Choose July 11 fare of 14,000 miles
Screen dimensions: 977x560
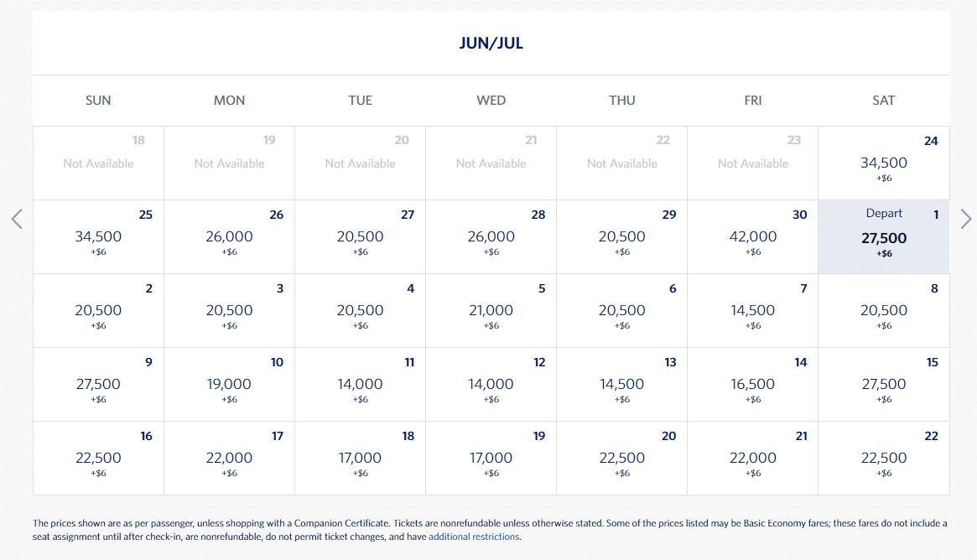pyautogui.click(x=360, y=385)
